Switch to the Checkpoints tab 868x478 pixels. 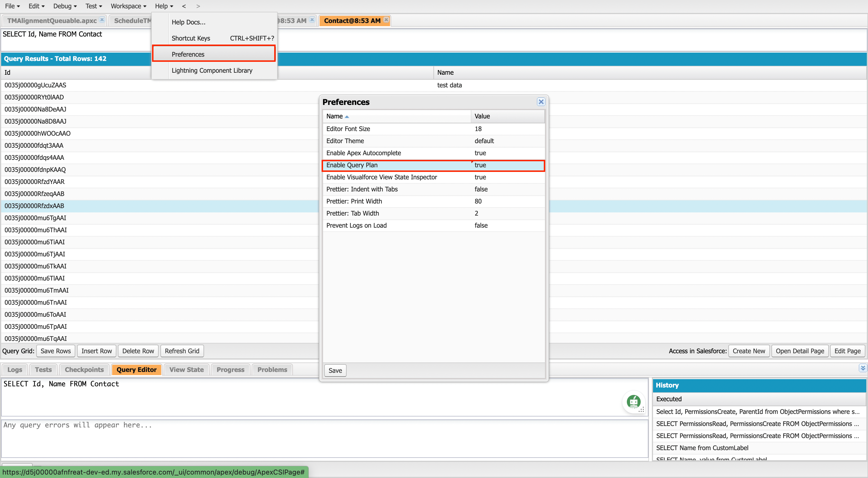84,370
